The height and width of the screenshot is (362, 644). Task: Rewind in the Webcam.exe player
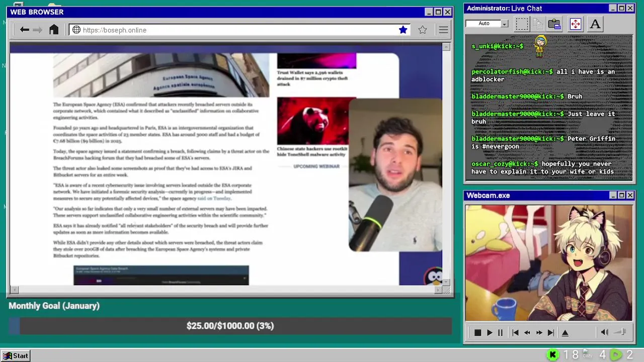[x=527, y=333]
